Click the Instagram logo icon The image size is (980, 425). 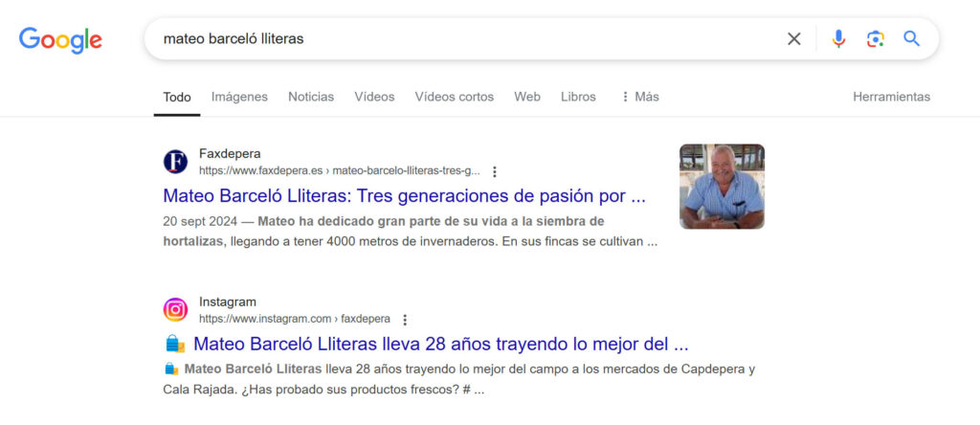pos(175,310)
